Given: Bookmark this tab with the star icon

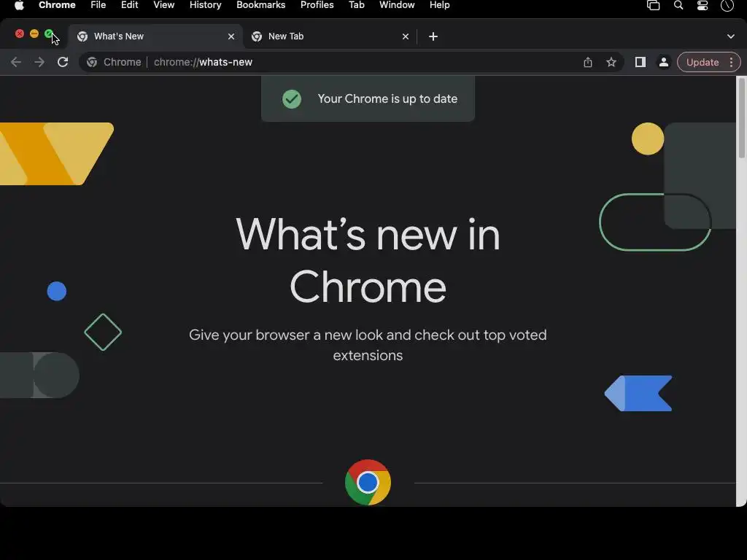Looking at the screenshot, I should pos(611,62).
